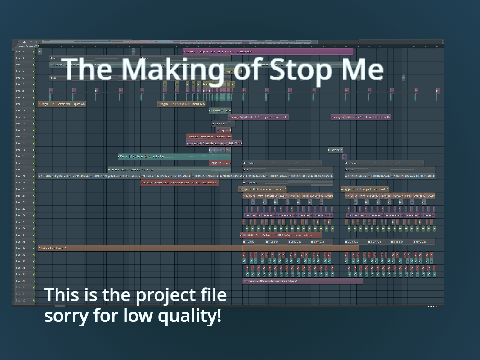This screenshot has width=480, height=360.
Task: Select the long purple clip on the lowest used track
Action: 303,281
